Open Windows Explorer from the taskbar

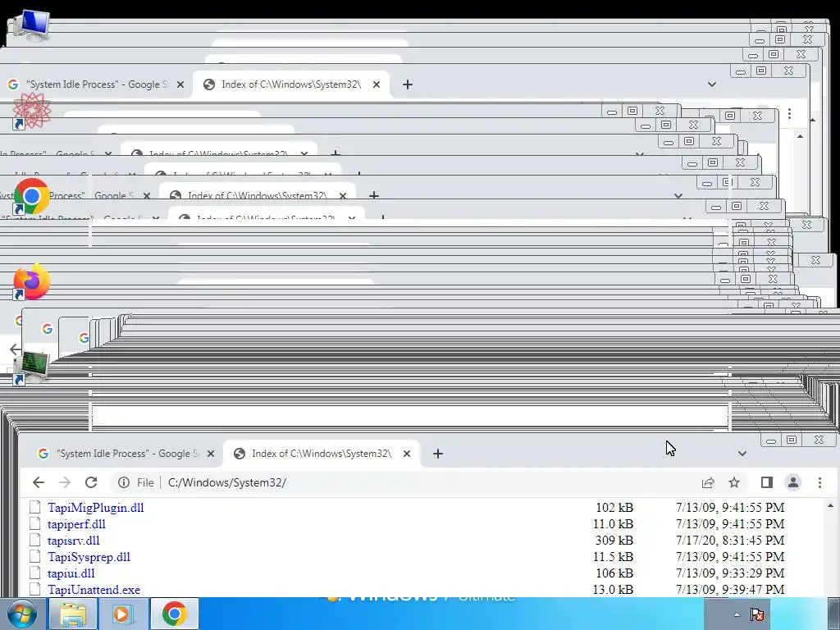[x=73, y=614]
